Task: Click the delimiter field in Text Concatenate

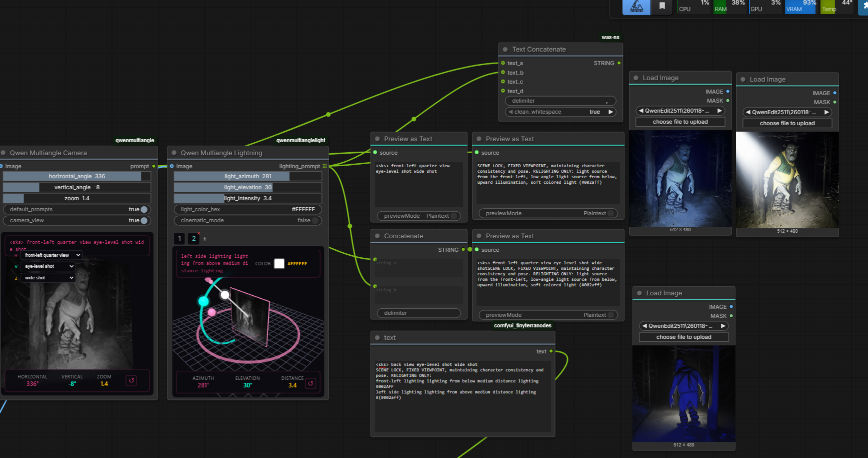Action: click(560, 101)
